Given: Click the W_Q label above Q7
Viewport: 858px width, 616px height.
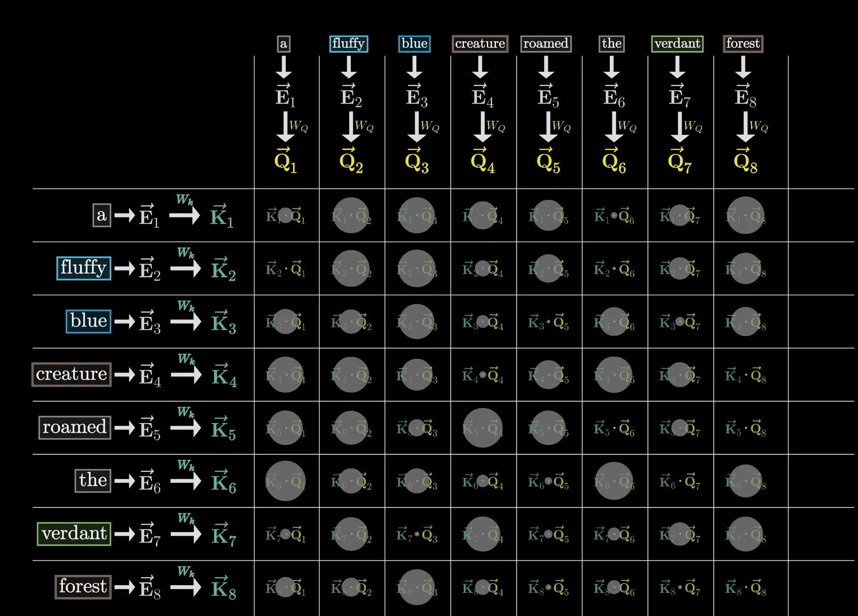Looking at the screenshot, I should point(693,126).
